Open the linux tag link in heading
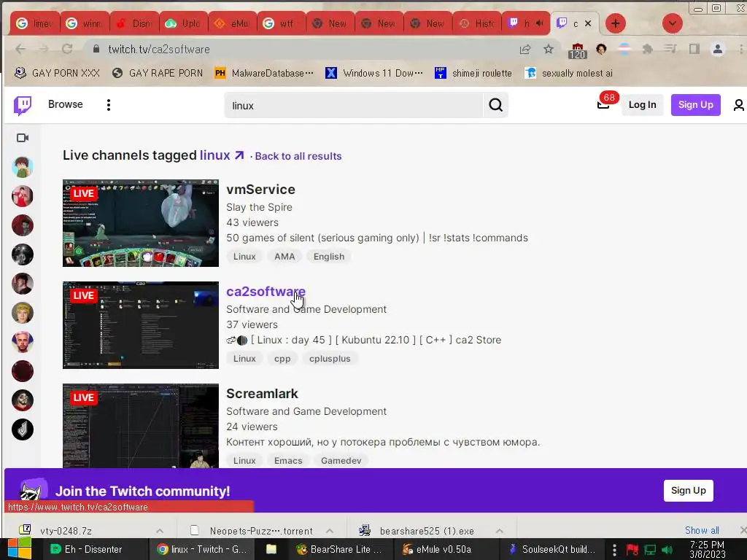 point(222,155)
